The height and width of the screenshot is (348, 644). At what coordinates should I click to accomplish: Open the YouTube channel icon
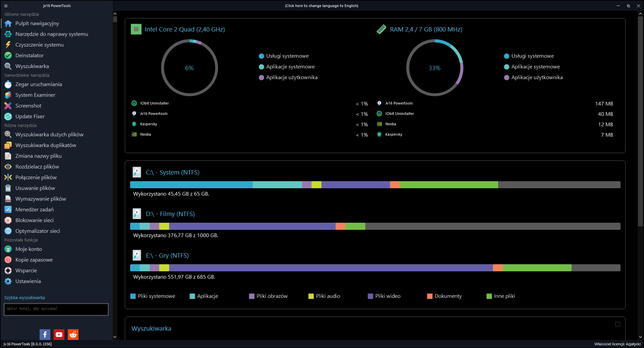point(59,335)
